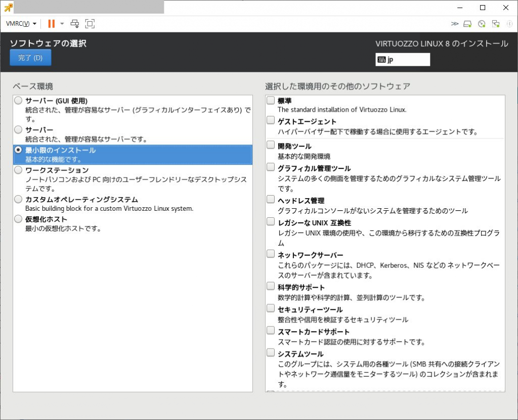Click the jp keyboard layout indicator
This screenshot has width=518, height=420.
pyautogui.click(x=403, y=60)
